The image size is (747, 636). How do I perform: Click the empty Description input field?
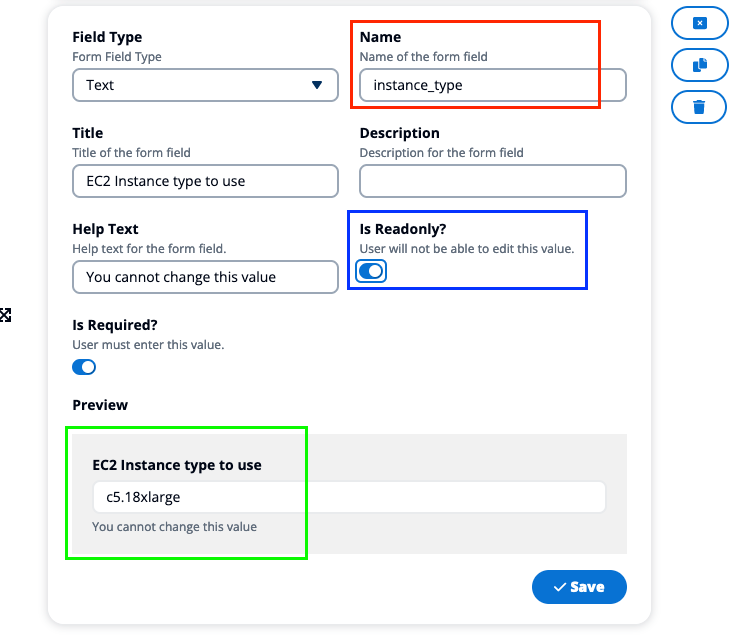click(493, 181)
